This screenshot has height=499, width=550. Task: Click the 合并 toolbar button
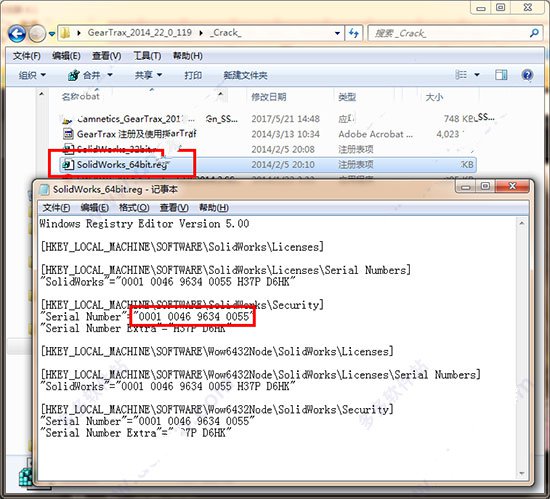click(x=84, y=75)
